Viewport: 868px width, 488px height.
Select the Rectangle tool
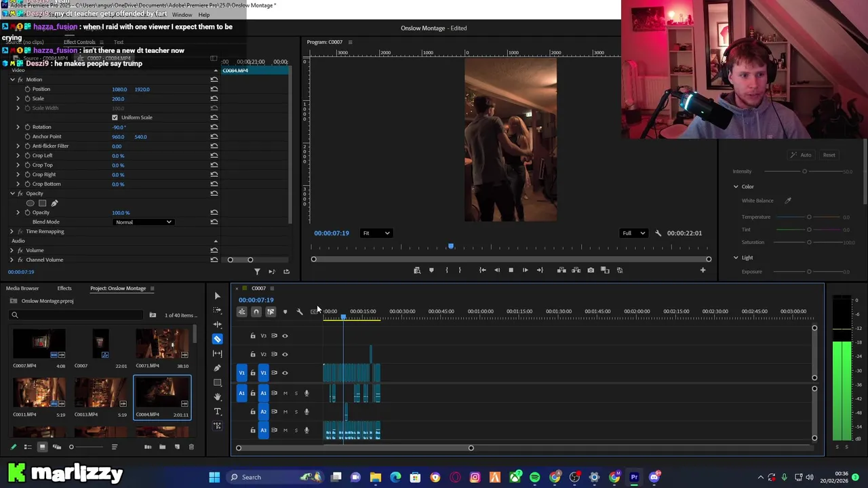(x=217, y=382)
